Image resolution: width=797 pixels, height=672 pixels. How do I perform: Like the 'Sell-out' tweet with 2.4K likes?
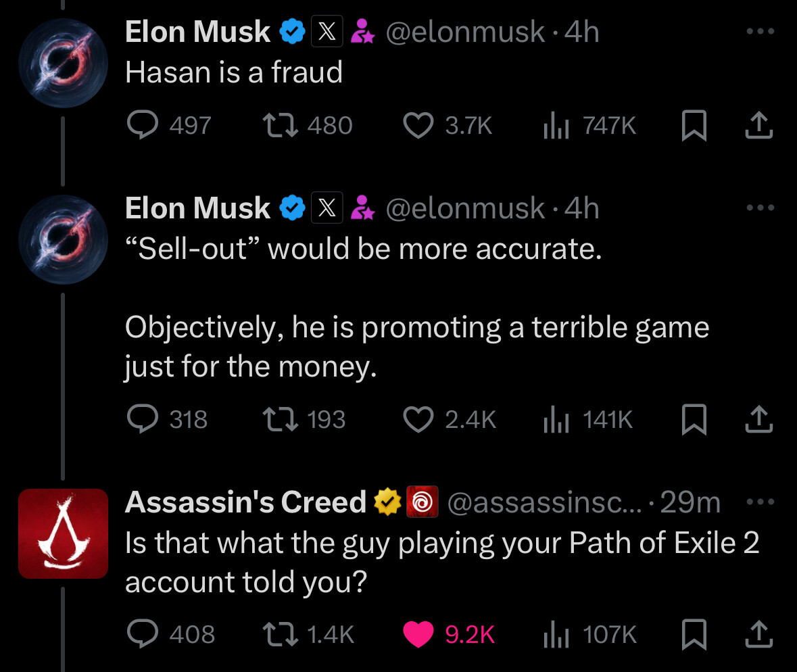tap(418, 420)
